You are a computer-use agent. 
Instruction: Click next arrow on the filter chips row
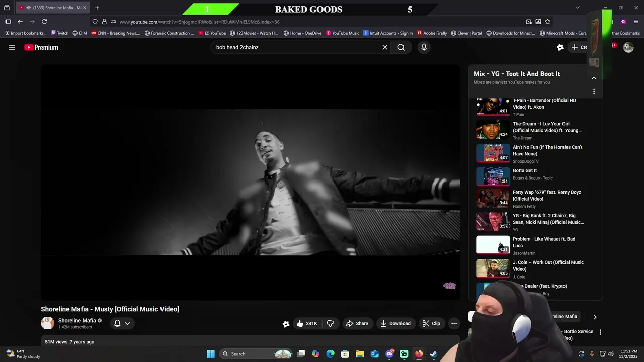(595, 317)
